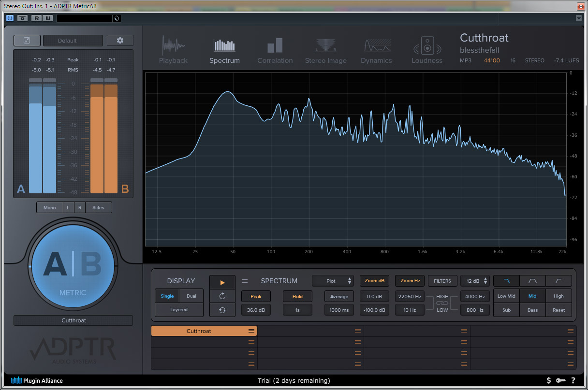Click the Read automation R button
Screen dimensions: 588x390
coord(36,18)
